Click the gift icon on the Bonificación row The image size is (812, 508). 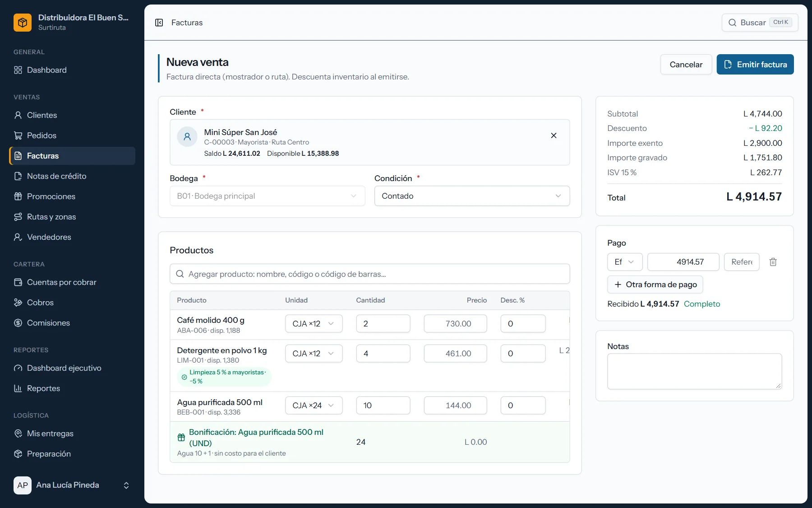point(181,437)
